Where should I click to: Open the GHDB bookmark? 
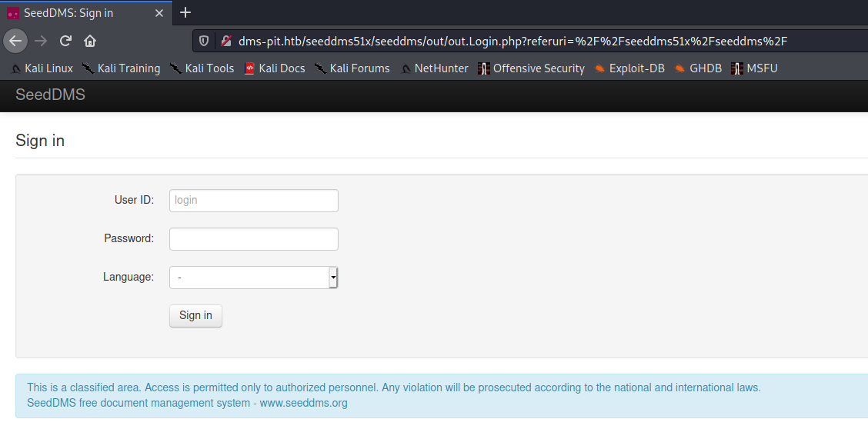(x=698, y=68)
